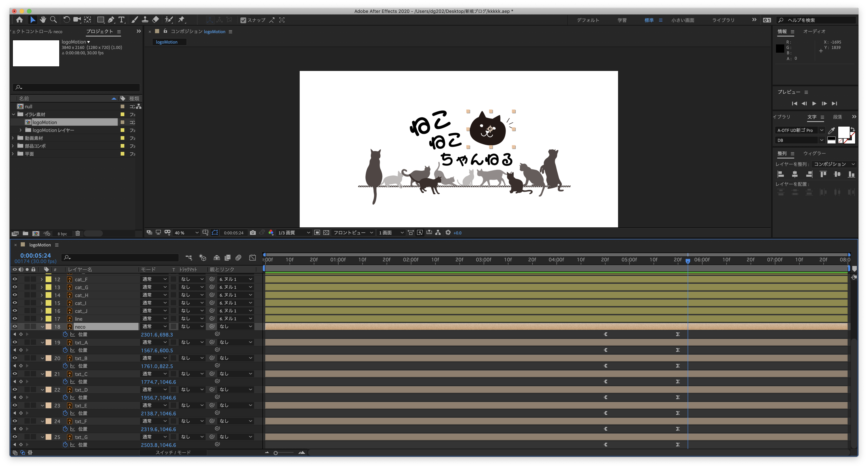Open the コンポジション tab menu

coord(230,32)
